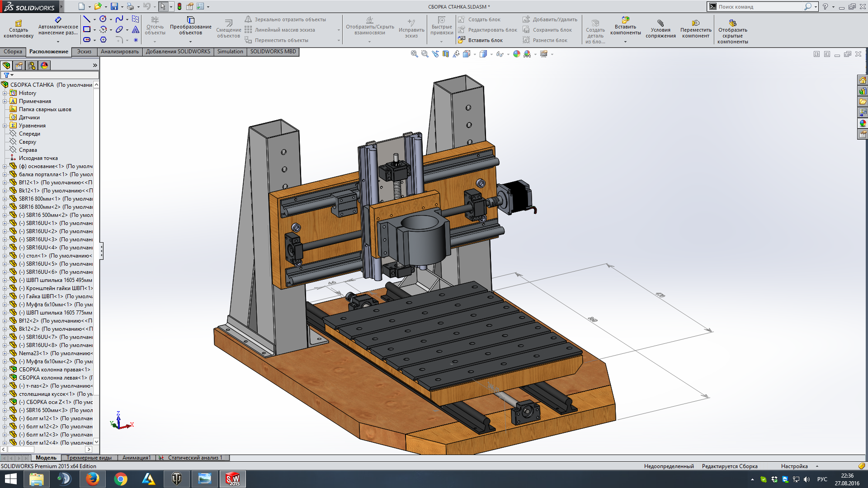This screenshot has height=488, width=868.
Task: Click Вставить компоненты button
Action: click(625, 26)
